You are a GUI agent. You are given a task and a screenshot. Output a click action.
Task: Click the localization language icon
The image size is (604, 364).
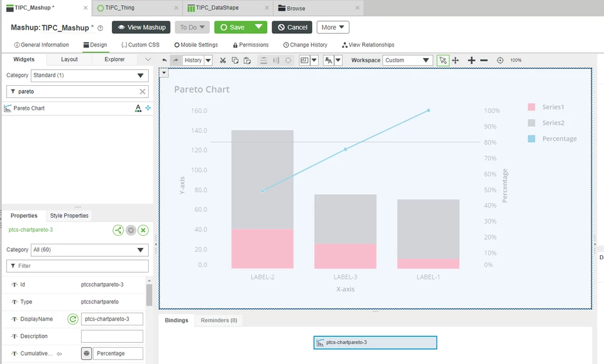328,60
